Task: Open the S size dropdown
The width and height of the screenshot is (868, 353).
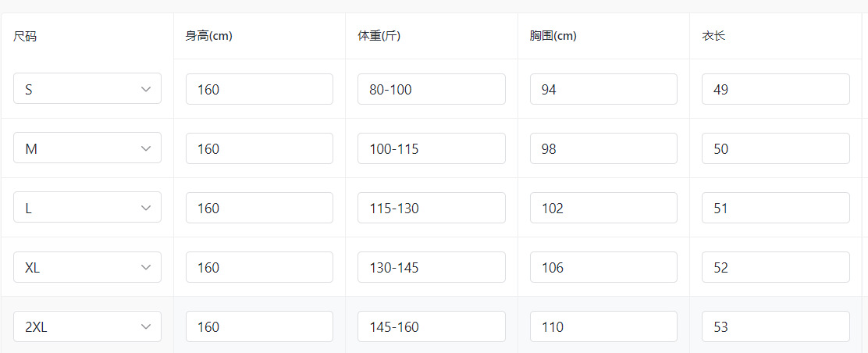Action: click(87, 89)
